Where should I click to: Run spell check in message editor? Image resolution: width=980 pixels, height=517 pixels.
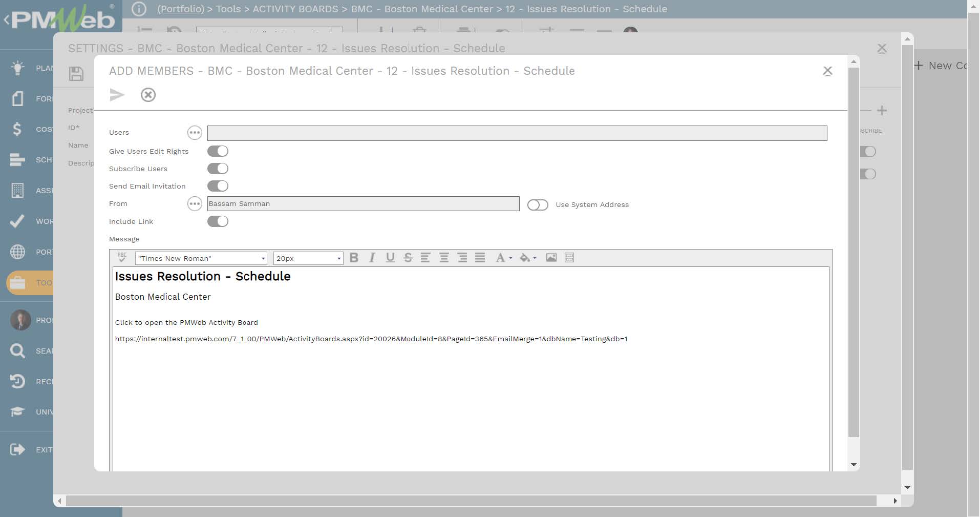(122, 257)
